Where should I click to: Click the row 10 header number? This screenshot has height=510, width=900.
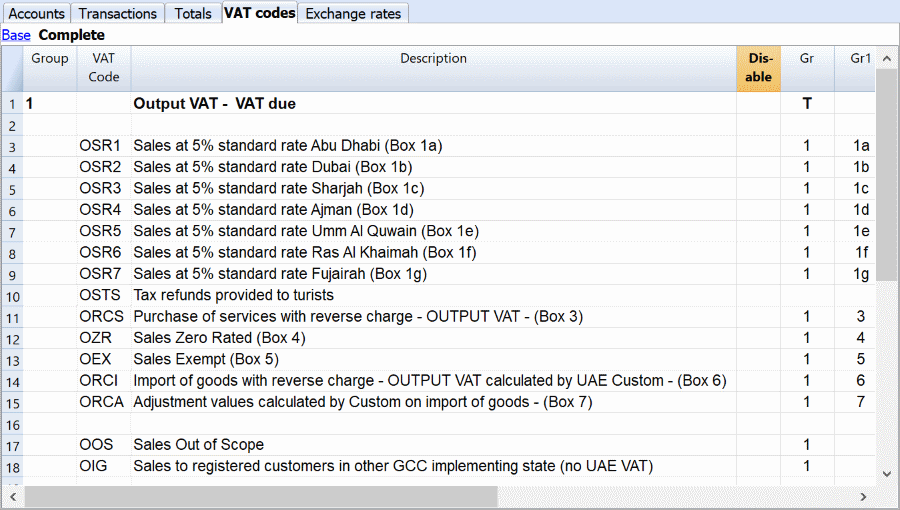pyautogui.click(x=12, y=295)
